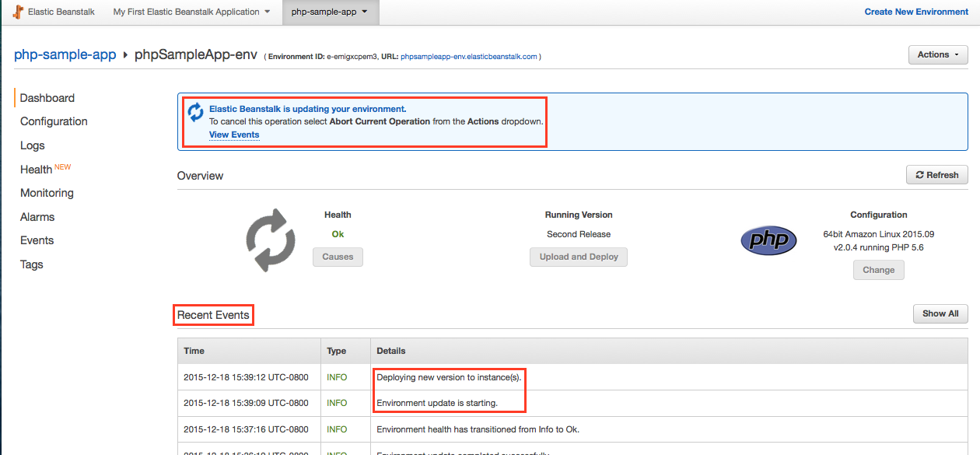Screen dimensions: 980x455
Task: Click the Causes button under Health
Action: [338, 257]
